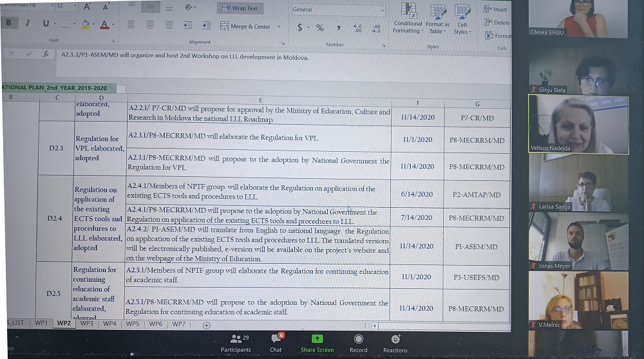Select Velisco Nadejda's video thumbnail
Screen dimensions: 644x359
pyautogui.click(x=578, y=125)
